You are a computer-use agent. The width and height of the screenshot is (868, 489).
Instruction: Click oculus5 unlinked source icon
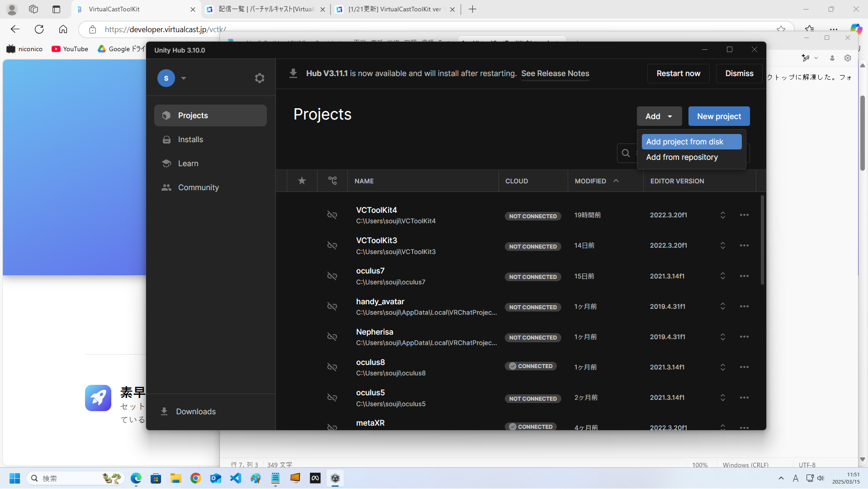coord(332,398)
